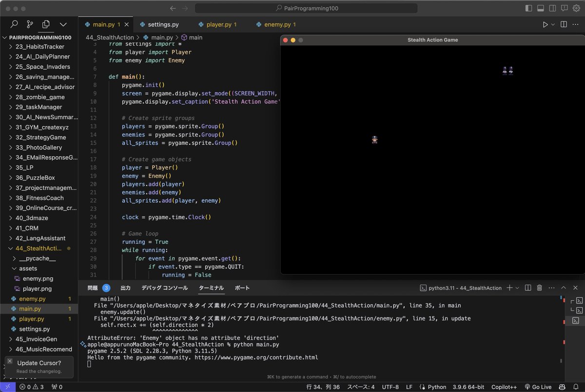585x392 pixels.
Task: Go back with the navigation arrow
Action: [x=173, y=8]
